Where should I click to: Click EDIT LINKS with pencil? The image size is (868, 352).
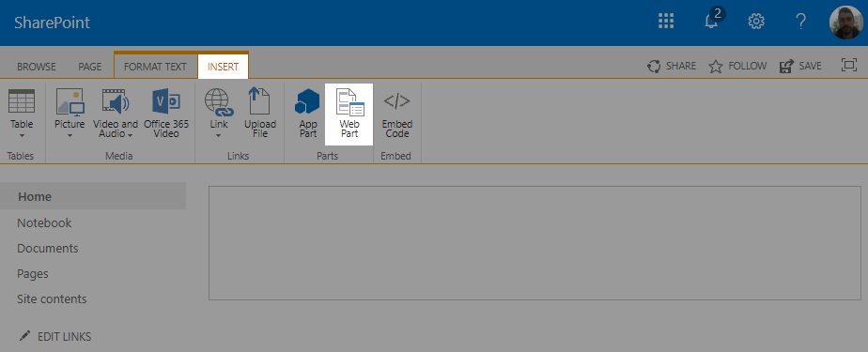click(x=54, y=336)
